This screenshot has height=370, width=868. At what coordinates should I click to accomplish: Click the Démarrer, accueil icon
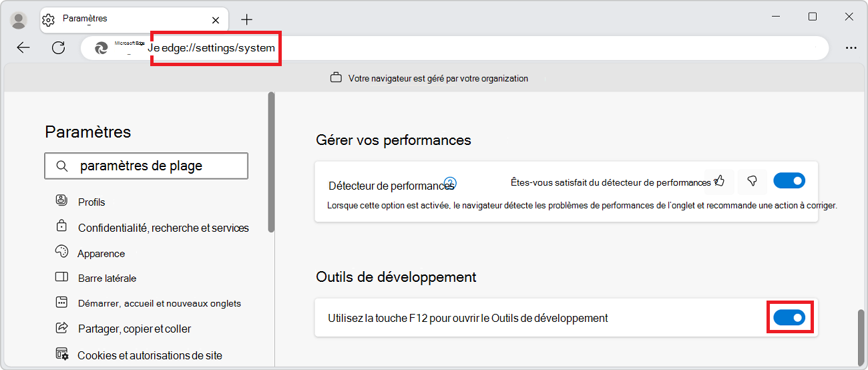click(61, 302)
